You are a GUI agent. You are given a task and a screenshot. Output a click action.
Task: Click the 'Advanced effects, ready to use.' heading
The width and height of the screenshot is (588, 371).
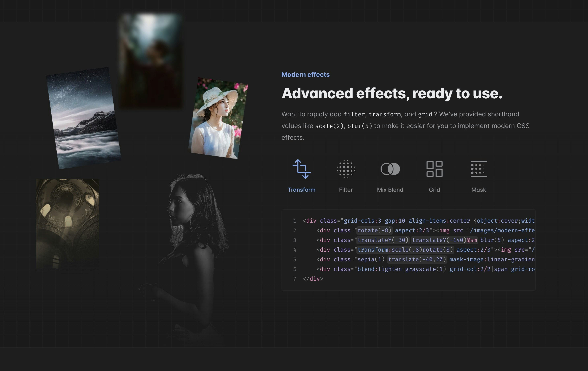pyautogui.click(x=392, y=93)
